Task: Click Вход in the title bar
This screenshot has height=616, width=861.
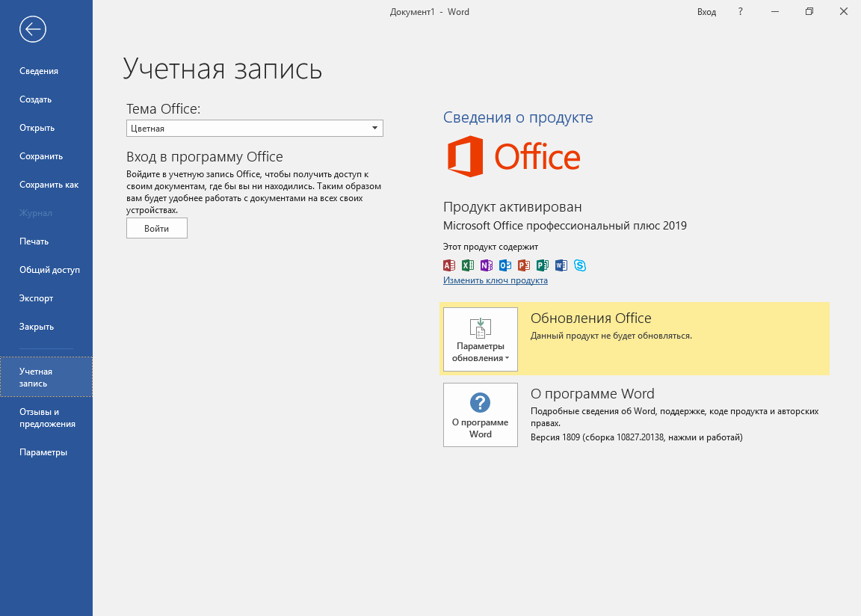Action: [x=706, y=12]
